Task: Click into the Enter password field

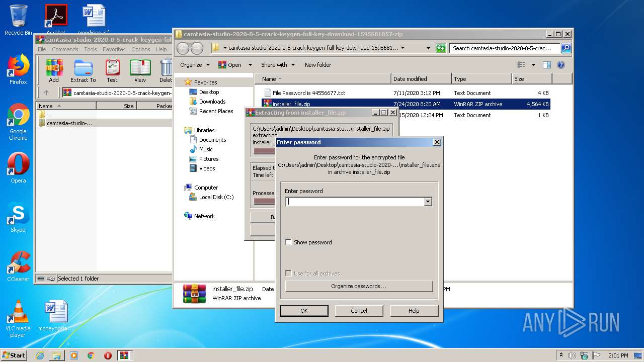Action: tap(355, 202)
